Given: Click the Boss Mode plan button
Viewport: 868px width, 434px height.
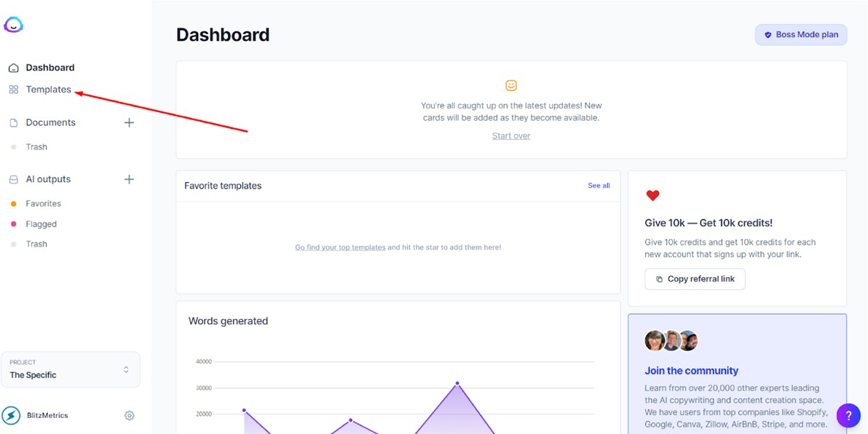Looking at the screenshot, I should 800,34.
